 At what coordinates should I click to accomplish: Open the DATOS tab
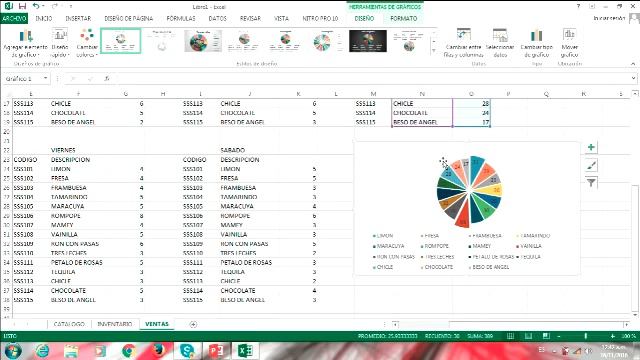218,18
